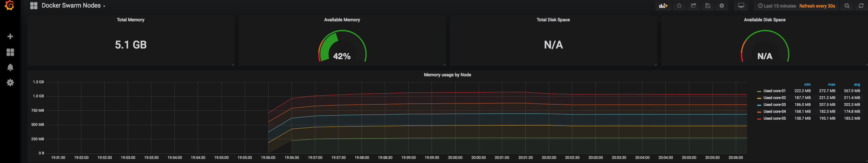868x163 pixels.
Task: Open the Configuration gear in sidebar
Action: point(10,83)
